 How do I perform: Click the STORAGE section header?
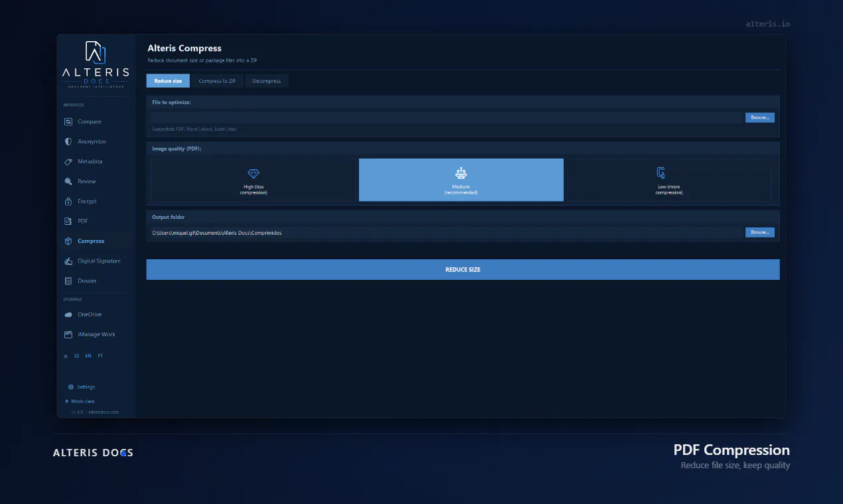pos(73,299)
